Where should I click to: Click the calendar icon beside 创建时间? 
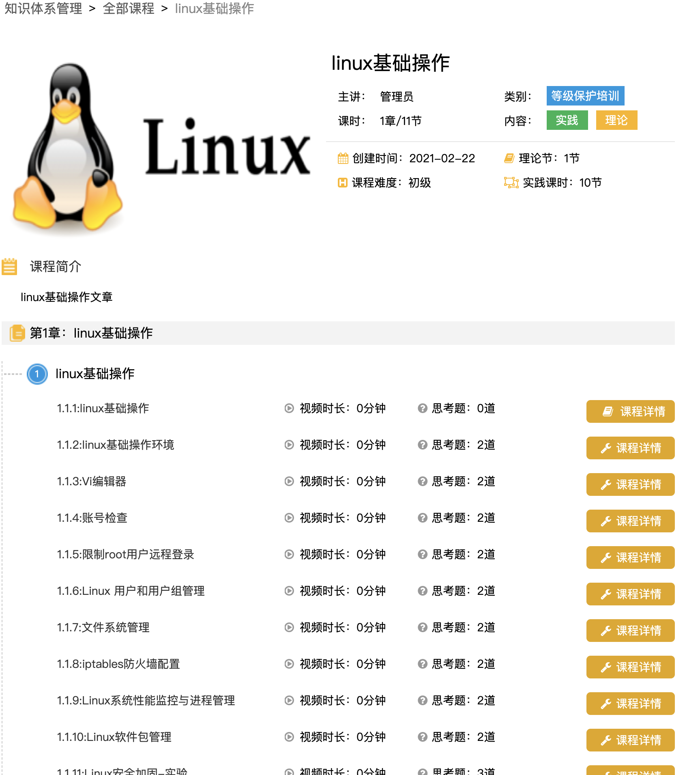pos(343,158)
